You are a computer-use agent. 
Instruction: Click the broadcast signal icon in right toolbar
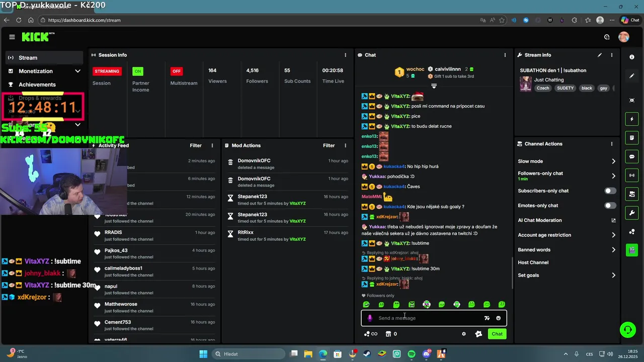click(x=632, y=175)
